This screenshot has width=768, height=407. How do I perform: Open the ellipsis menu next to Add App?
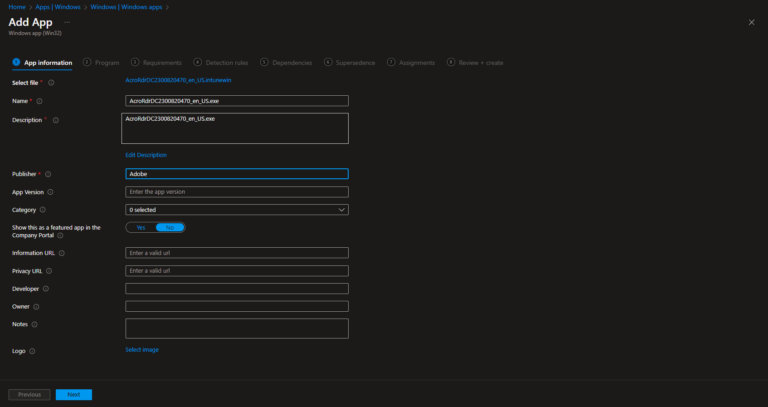67,23
